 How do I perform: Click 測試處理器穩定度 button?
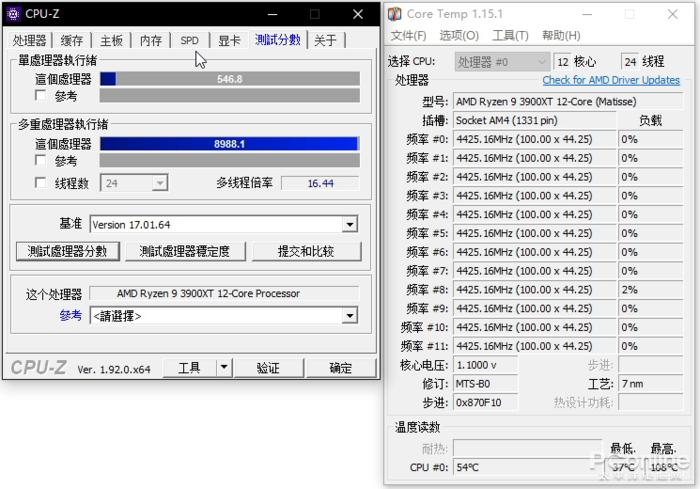pyautogui.click(x=185, y=251)
